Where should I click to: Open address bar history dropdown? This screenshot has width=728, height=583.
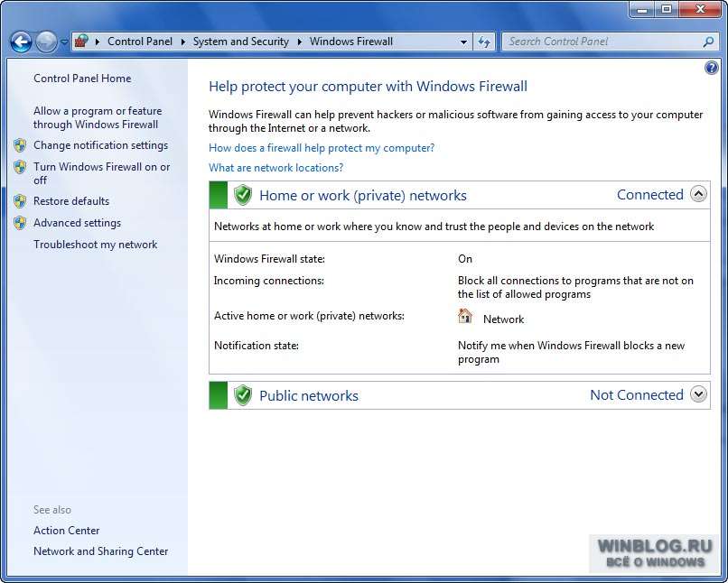pyautogui.click(x=463, y=42)
